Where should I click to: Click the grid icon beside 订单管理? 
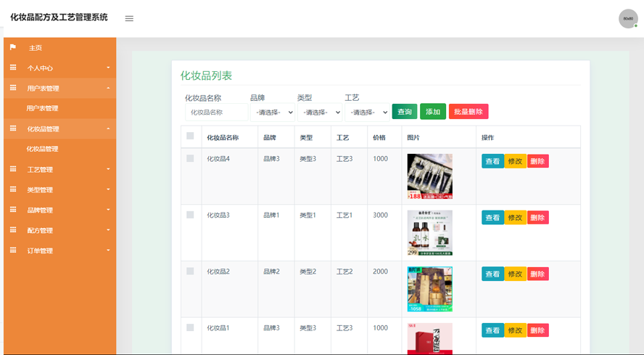click(13, 250)
